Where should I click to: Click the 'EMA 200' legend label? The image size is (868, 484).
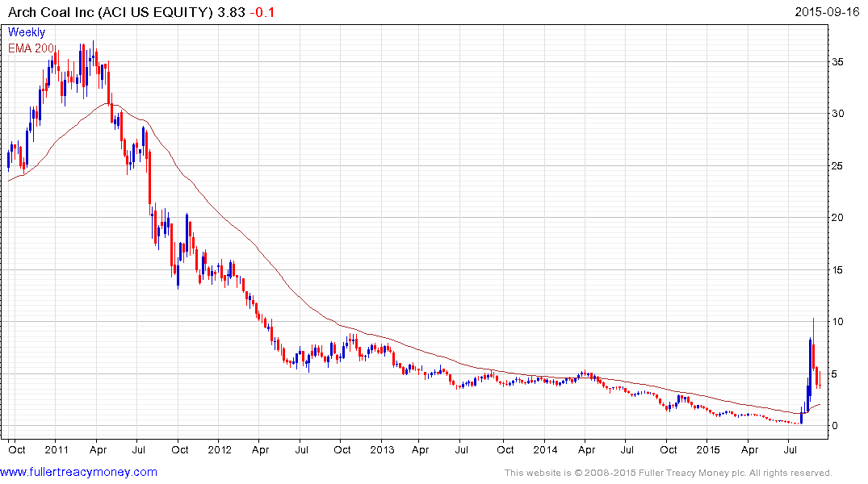[x=31, y=48]
